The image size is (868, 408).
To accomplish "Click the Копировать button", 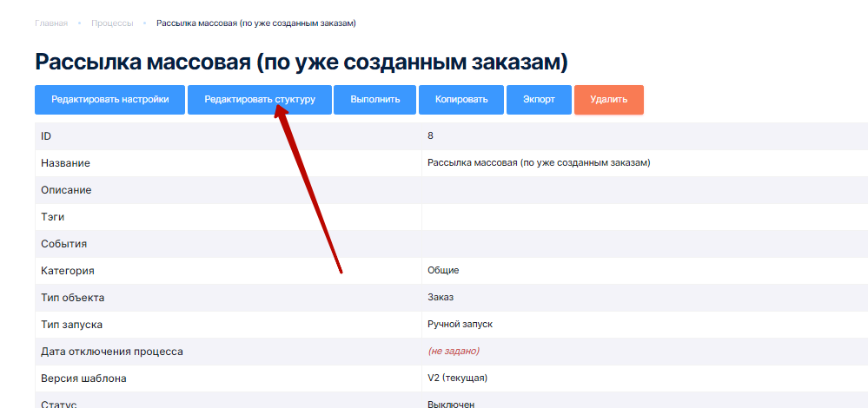I will [461, 100].
